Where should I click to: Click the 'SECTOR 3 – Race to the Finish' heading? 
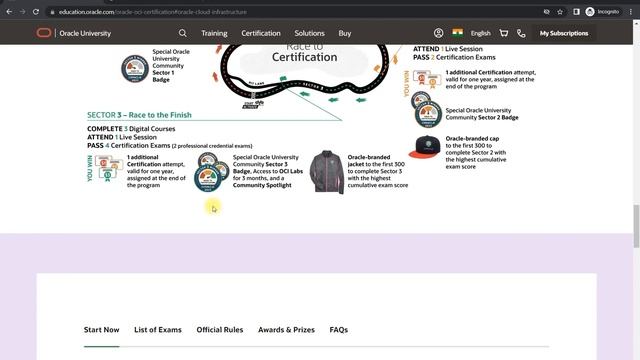[x=139, y=115]
